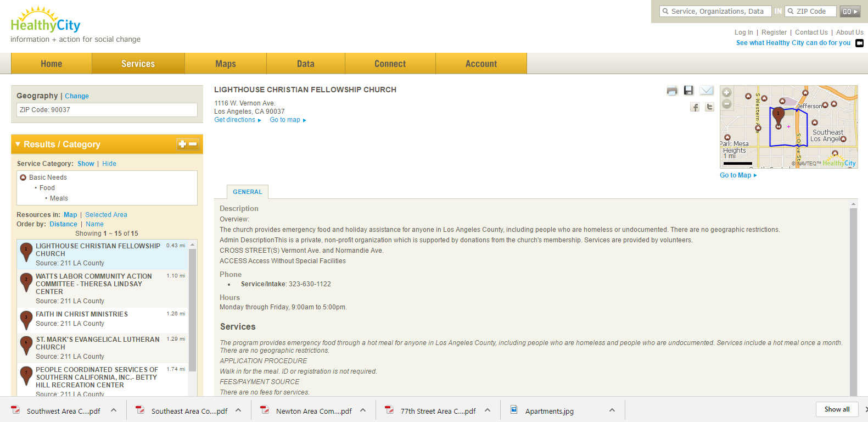This screenshot has width=868, height=422.
Task: Open the Maps navigation tab
Action: point(225,64)
